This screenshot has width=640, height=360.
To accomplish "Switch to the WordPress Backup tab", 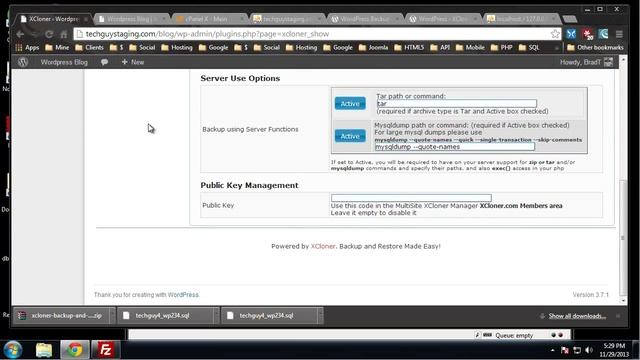I will point(364,19).
